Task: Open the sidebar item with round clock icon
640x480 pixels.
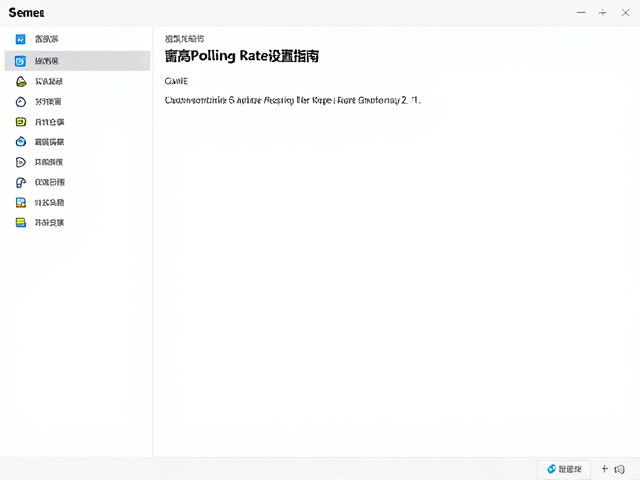Action: [x=77, y=102]
